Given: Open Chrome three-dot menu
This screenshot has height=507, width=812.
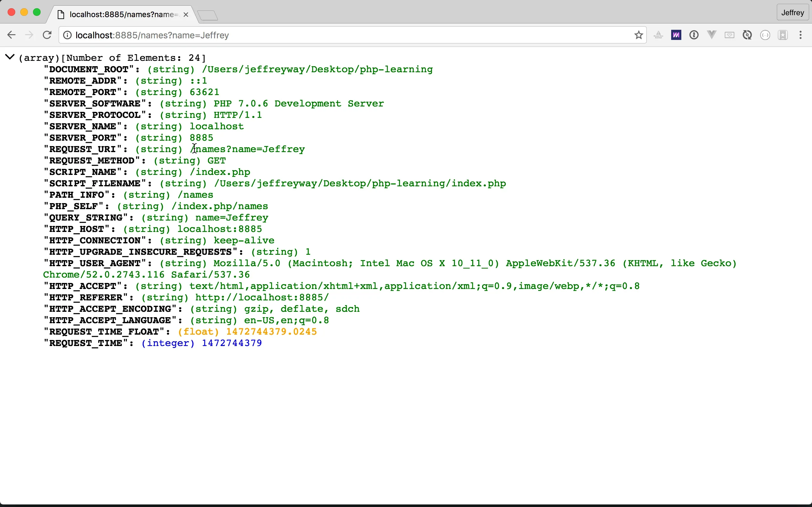Looking at the screenshot, I should coord(801,35).
